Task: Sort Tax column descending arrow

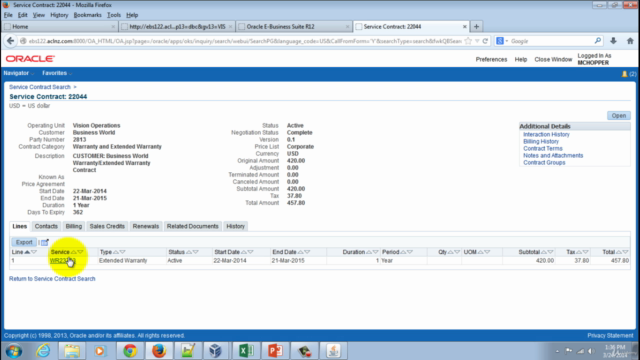Action: [585, 252]
